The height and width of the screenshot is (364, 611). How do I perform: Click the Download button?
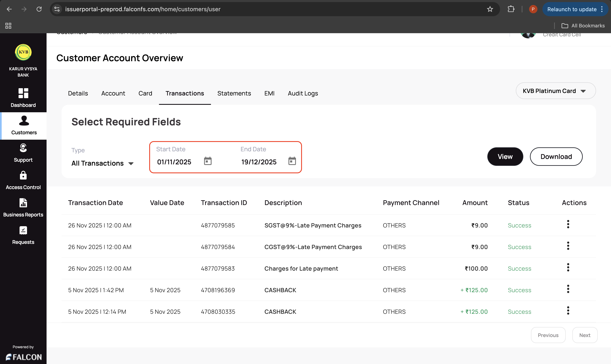click(556, 156)
